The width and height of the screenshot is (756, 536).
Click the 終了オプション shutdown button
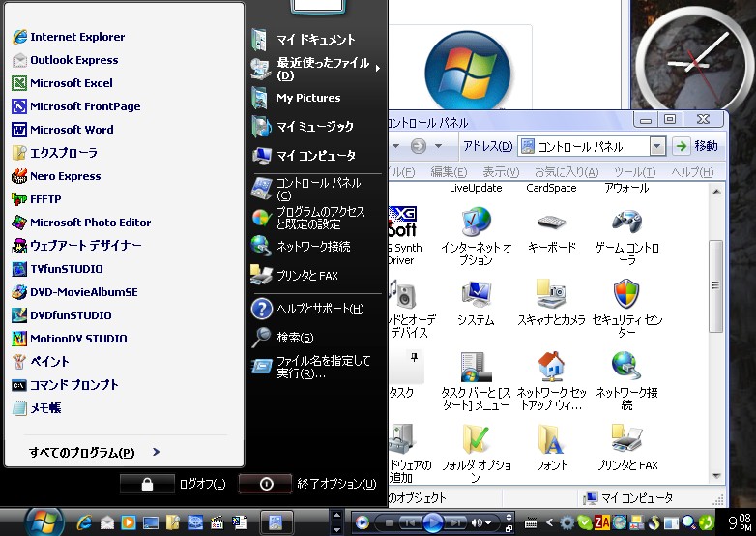click(267, 484)
